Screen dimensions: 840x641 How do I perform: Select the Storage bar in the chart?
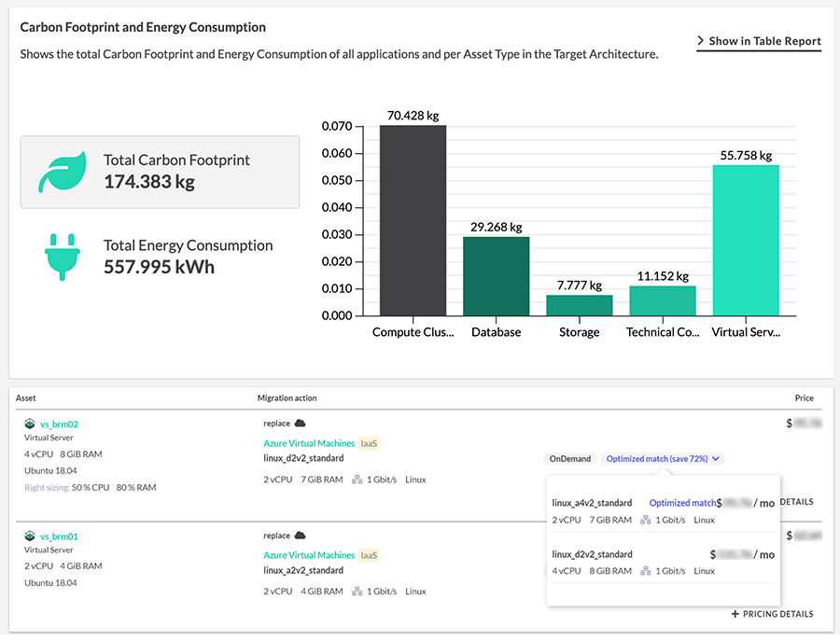click(580, 305)
